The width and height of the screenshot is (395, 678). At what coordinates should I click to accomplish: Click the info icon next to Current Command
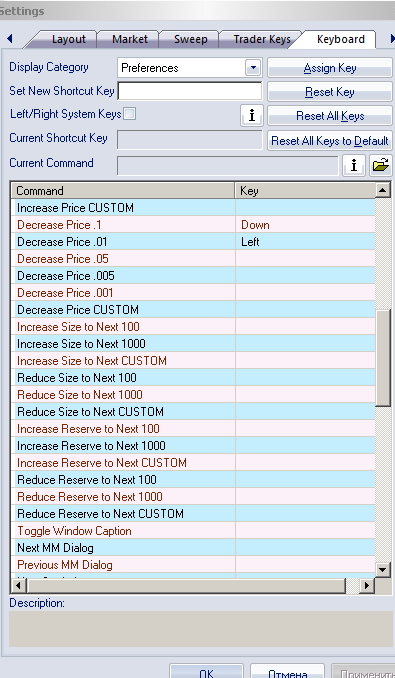coord(354,165)
